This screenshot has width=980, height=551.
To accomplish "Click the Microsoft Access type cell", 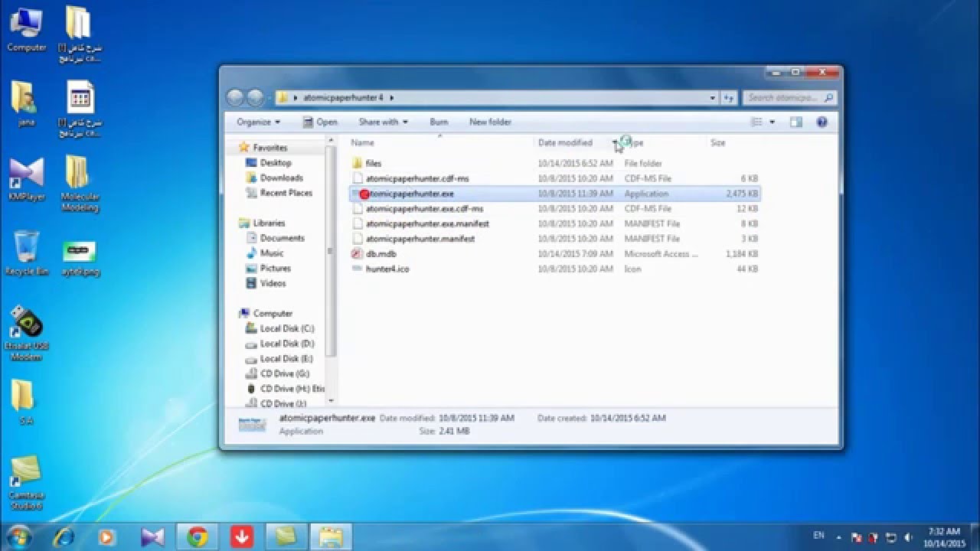I will pyautogui.click(x=661, y=254).
